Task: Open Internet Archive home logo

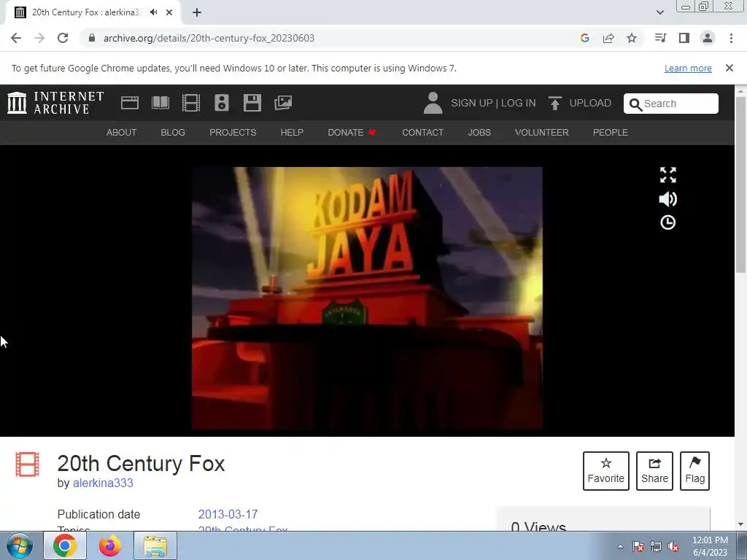Action: click(55, 103)
